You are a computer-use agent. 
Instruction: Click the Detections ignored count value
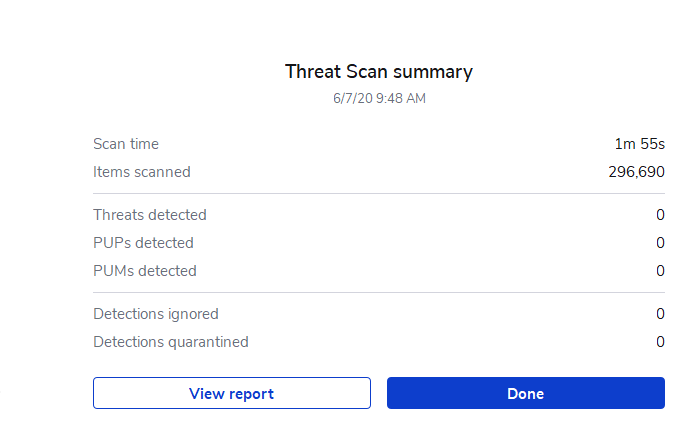[x=660, y=314]
